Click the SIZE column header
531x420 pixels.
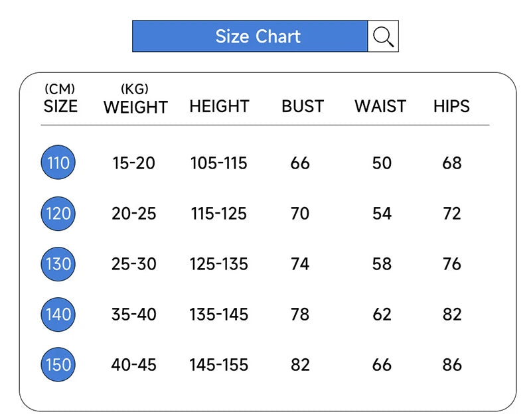click(x=60, y=106)
